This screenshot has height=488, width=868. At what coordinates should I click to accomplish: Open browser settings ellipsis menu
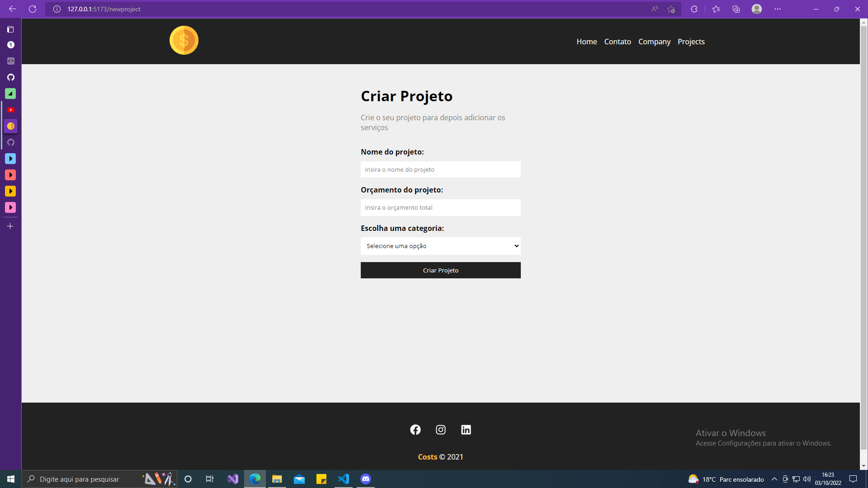point(778,9)
